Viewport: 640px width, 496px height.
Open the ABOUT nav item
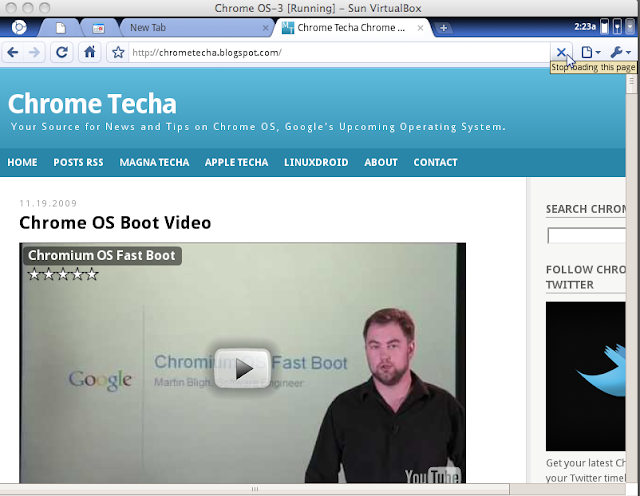click(x=381, y=162)
